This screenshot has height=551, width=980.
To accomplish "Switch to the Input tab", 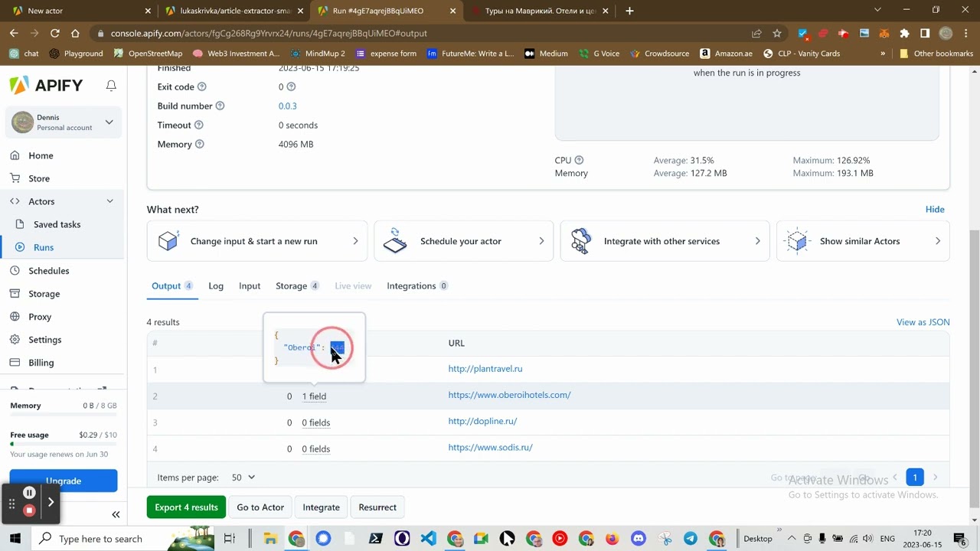I will pyautogui.click(x=249, y=285).
